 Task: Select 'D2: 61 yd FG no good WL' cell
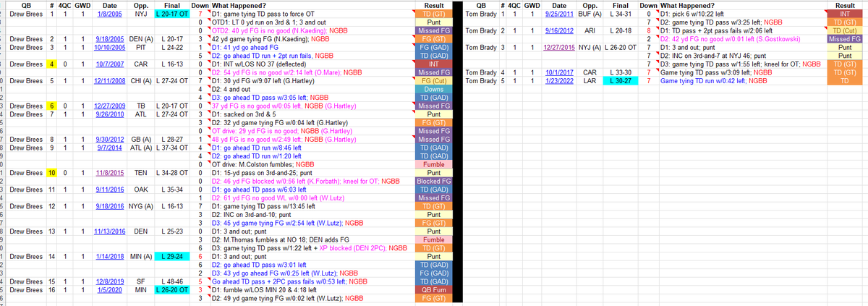(x=312, y=197)
